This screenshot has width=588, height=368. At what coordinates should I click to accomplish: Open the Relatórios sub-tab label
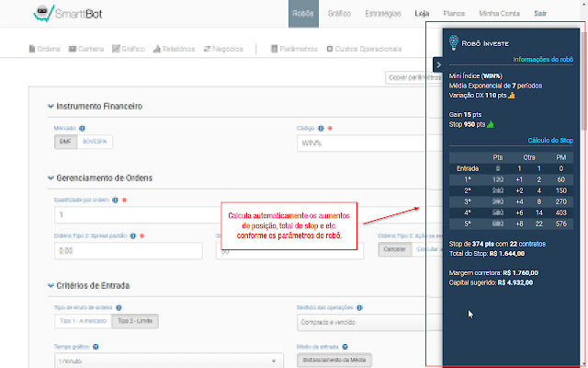click(x=179, y=49)
